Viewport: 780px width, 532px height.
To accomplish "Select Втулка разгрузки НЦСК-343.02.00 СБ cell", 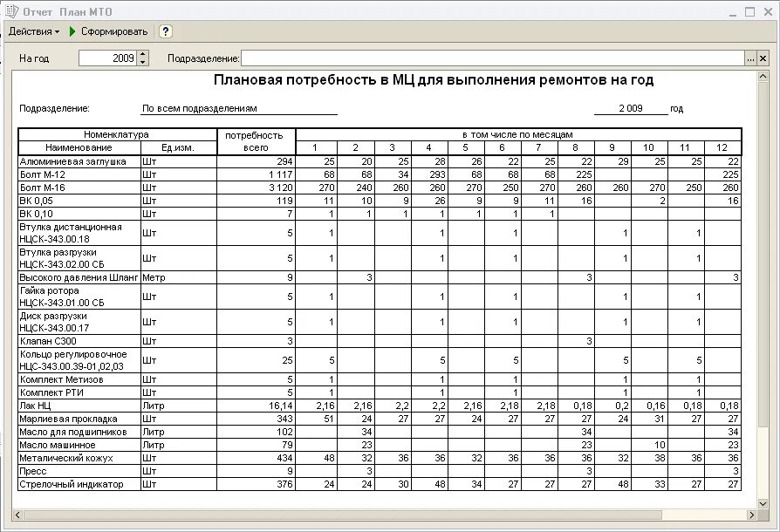I will pyautogui.click(x=79, y=258).
